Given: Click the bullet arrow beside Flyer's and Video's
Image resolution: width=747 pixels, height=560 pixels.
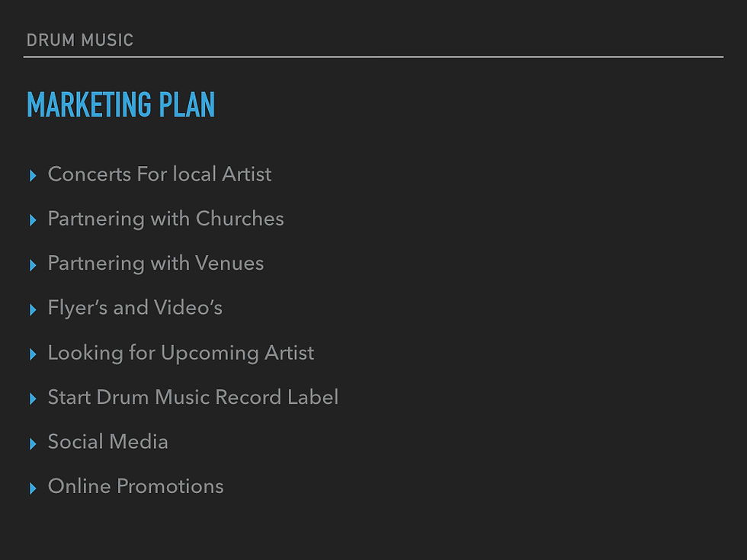Looking at the screenshot, I should (x=33, y=310).
